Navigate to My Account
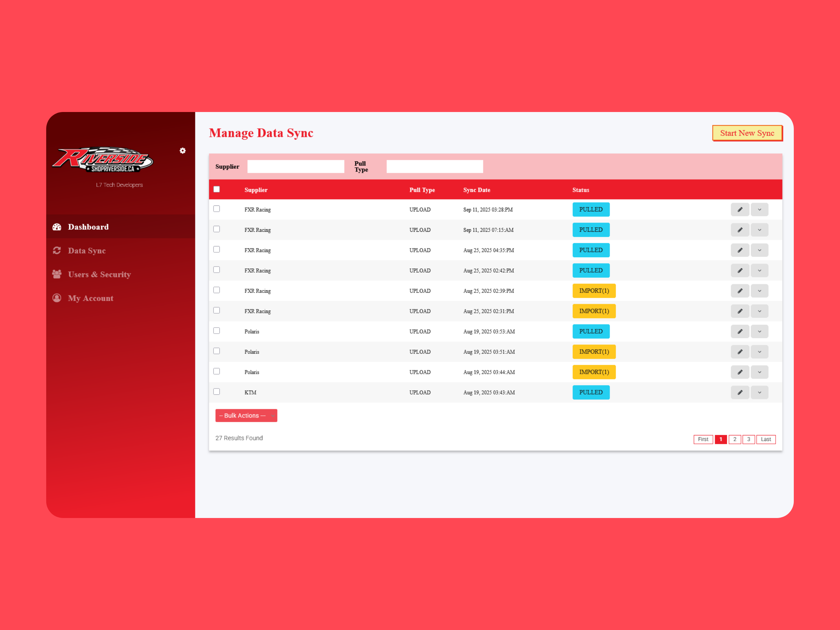Image resolution: width=840 pixels, height=630 pixels. tap(120, 298)
